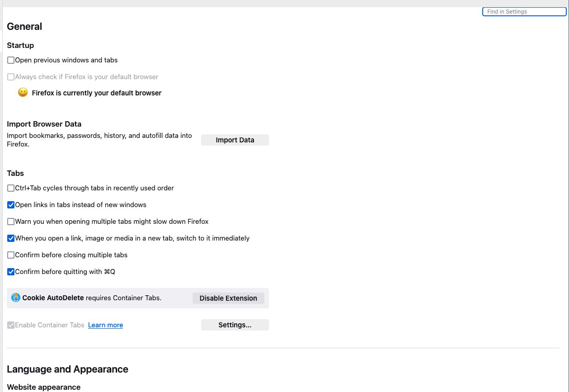Open Container Tabs Settings… button
This screenshot has height=392, width=569.
[x=235, y=325]
